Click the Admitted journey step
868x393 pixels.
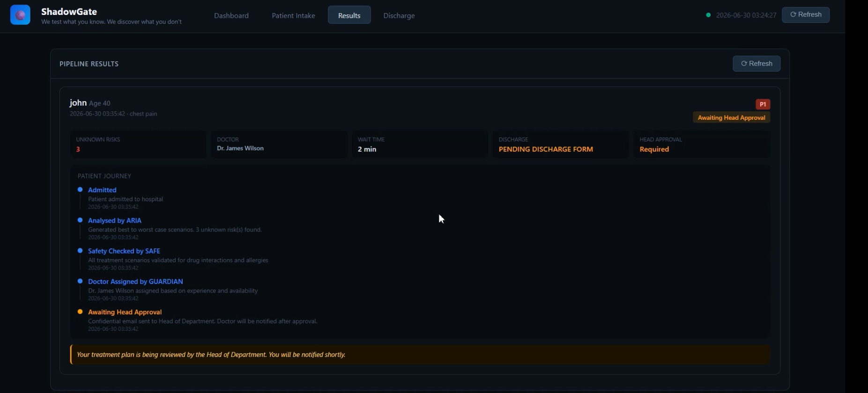click(102, 190)
